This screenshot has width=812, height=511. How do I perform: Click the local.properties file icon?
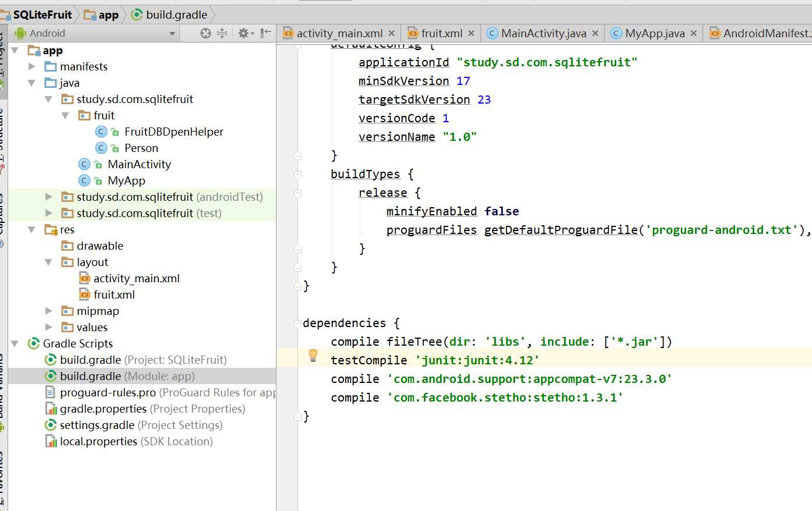tap(51, 441)
